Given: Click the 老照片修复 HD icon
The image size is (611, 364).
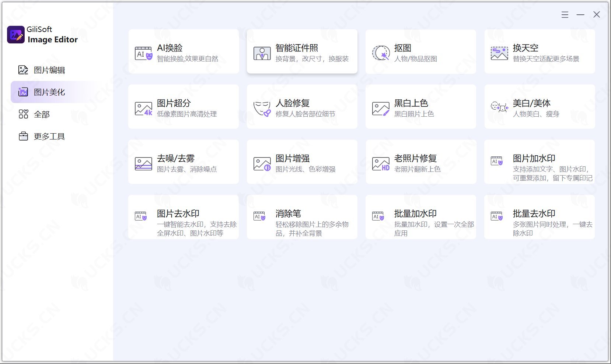Looking at the screenshot, I should coord(381,164).
